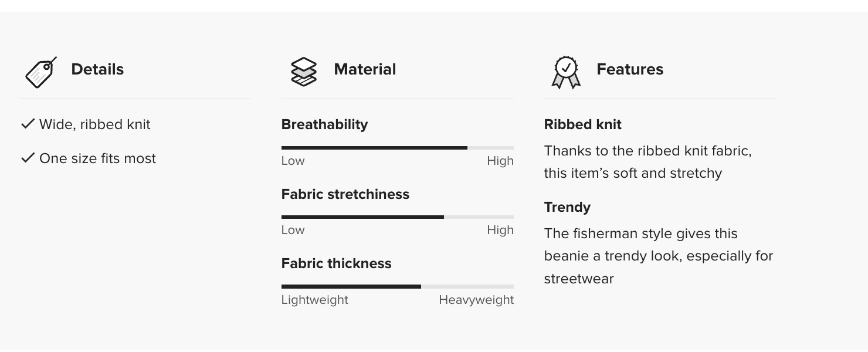The height and width of the screenshot is (352, 868).
Task: Click the Breathability rating bar
Action: (x=397, y=148)
